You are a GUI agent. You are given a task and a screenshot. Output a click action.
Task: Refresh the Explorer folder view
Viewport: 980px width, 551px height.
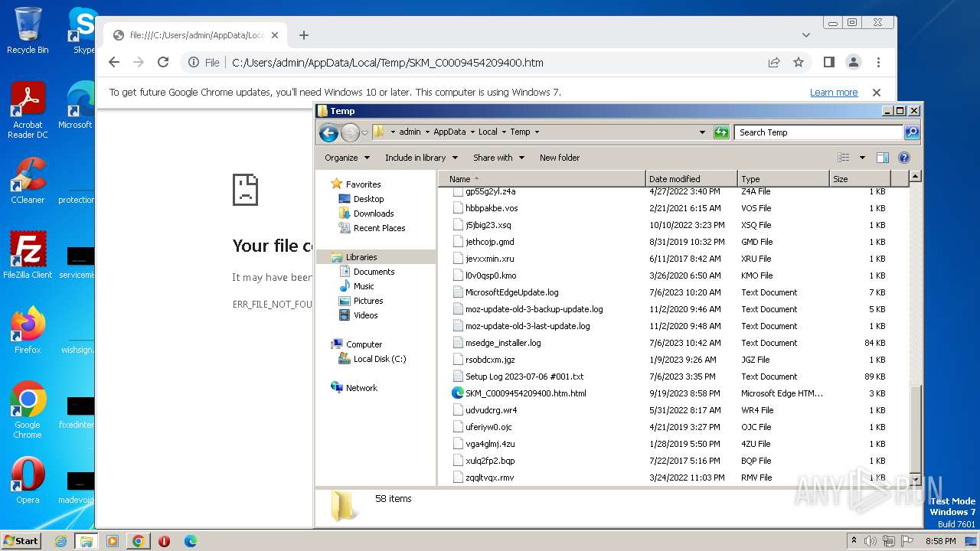(x=721, y=132)
